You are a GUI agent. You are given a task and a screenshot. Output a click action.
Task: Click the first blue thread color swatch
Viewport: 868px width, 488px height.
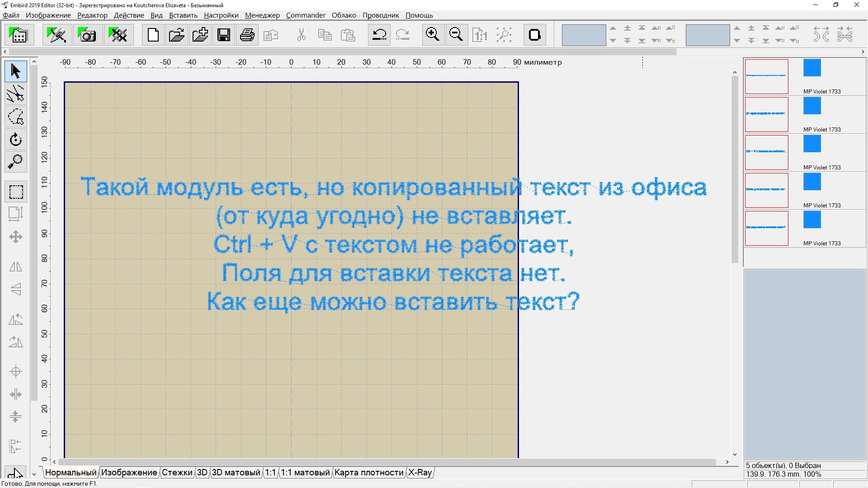[x=812, y=68]
